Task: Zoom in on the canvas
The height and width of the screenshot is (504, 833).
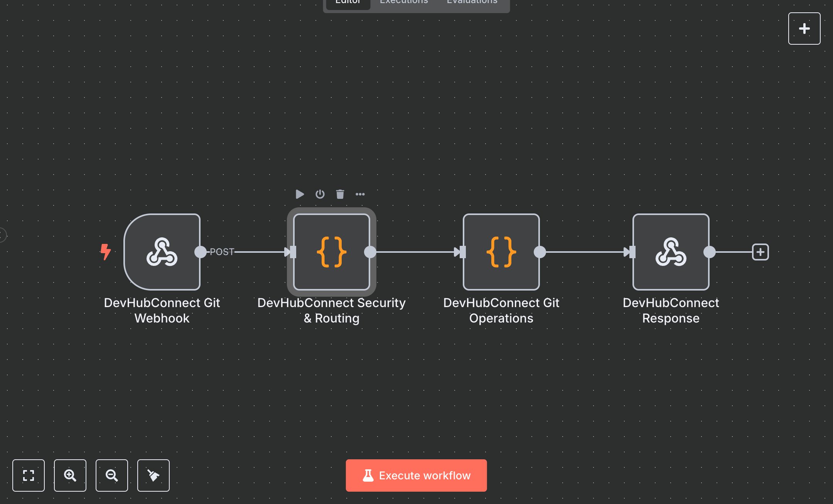Action: (x=70, y=475)
